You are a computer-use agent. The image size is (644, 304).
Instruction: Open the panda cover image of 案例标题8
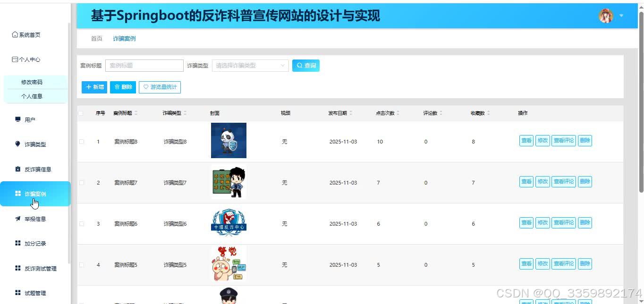pyautogui.click(x=229, y=140)
